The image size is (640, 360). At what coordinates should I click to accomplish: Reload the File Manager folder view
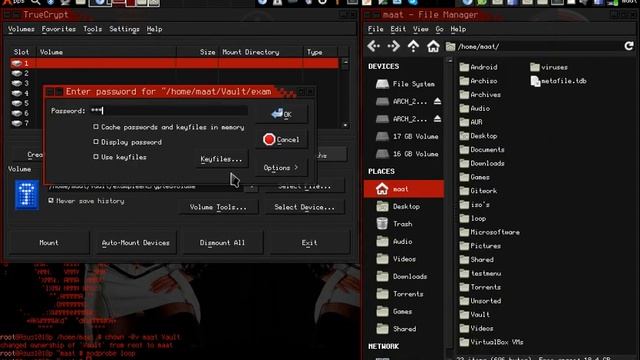pyautogui.click(x=629, y=46)
